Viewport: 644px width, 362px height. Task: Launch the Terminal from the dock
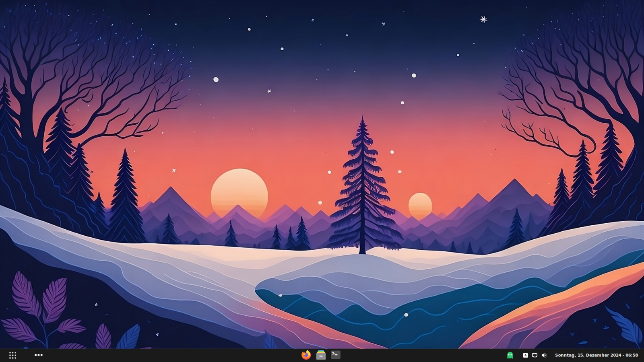click(x=336, y=355)
